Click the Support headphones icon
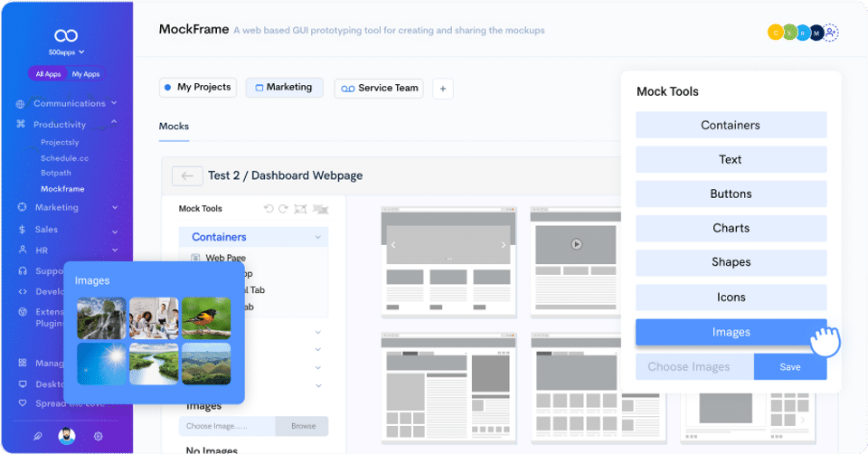The width and height of the screenshot is (868, 454). coord(22,270)
